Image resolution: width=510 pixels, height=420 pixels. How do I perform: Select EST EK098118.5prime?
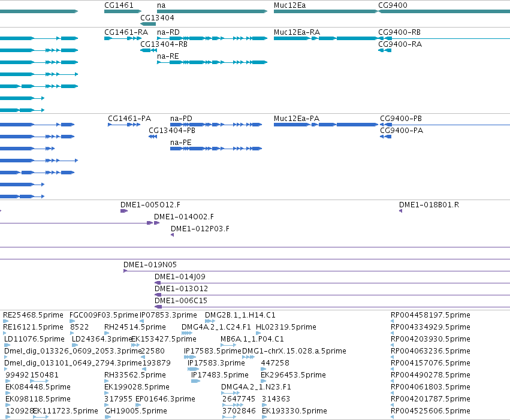[38, 399]
